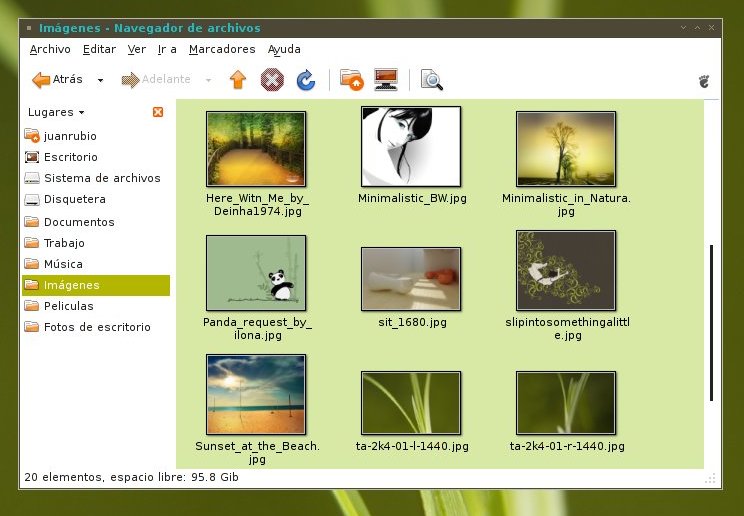Open the Ver menu
The image size is (744, 516).
point(137,49)
